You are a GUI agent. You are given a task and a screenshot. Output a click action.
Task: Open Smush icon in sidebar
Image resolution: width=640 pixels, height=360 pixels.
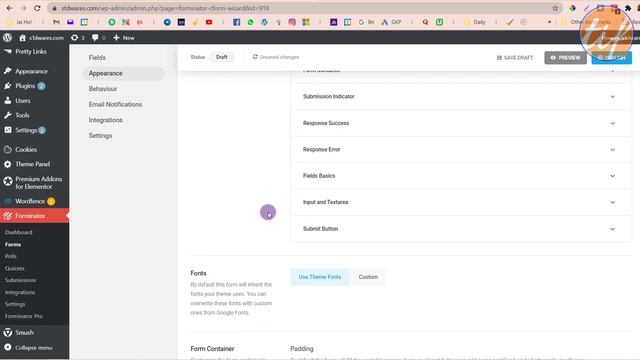click(8, 332)
